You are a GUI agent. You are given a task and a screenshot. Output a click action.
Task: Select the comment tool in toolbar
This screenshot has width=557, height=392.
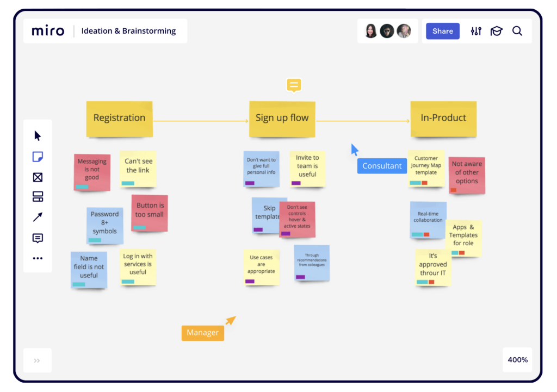[38, 238]
